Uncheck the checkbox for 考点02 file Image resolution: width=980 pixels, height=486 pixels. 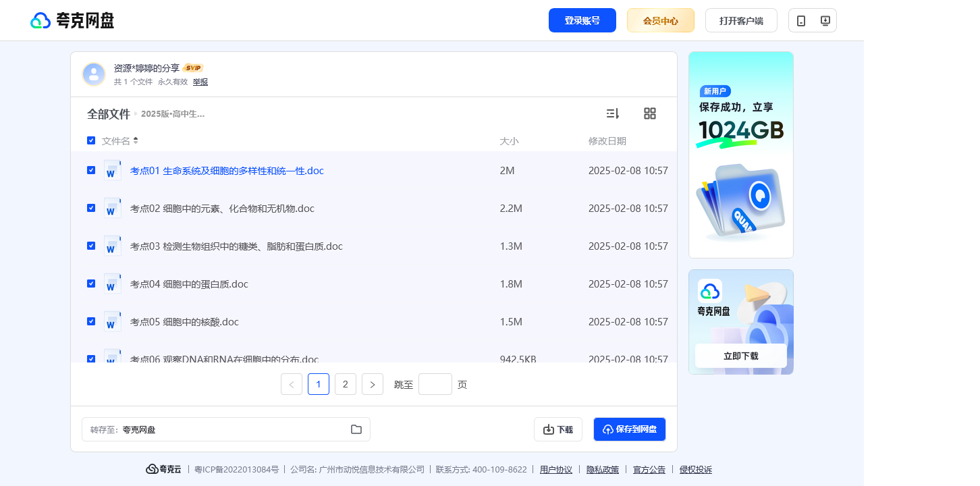tap(91, 208)
